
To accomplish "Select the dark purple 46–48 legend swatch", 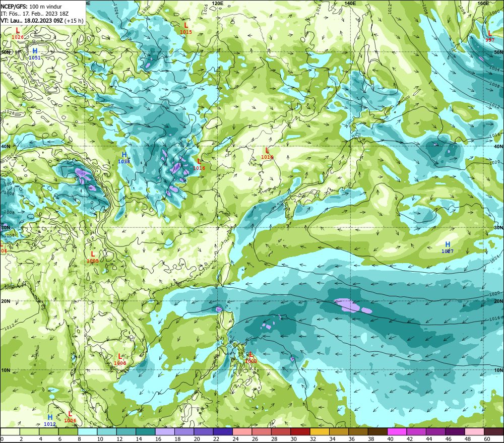I will pos(455,431).
